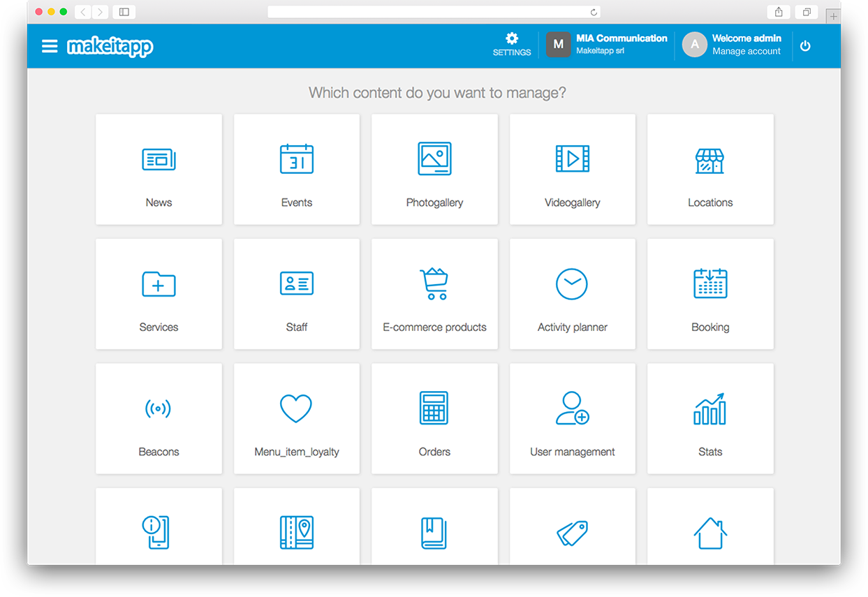Open Settings gear icon

pos(512,38)
